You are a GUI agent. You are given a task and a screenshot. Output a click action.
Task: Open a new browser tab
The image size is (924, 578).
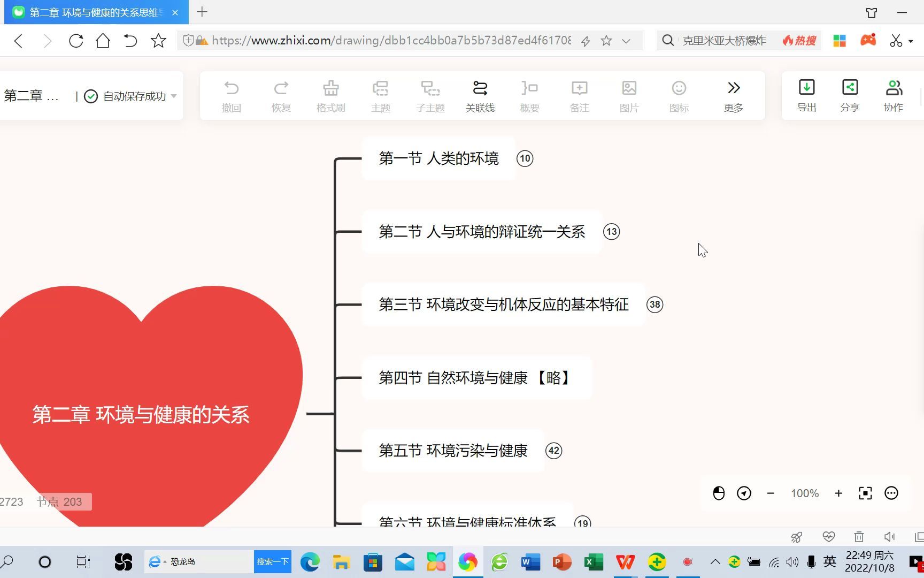pos(202,12)
